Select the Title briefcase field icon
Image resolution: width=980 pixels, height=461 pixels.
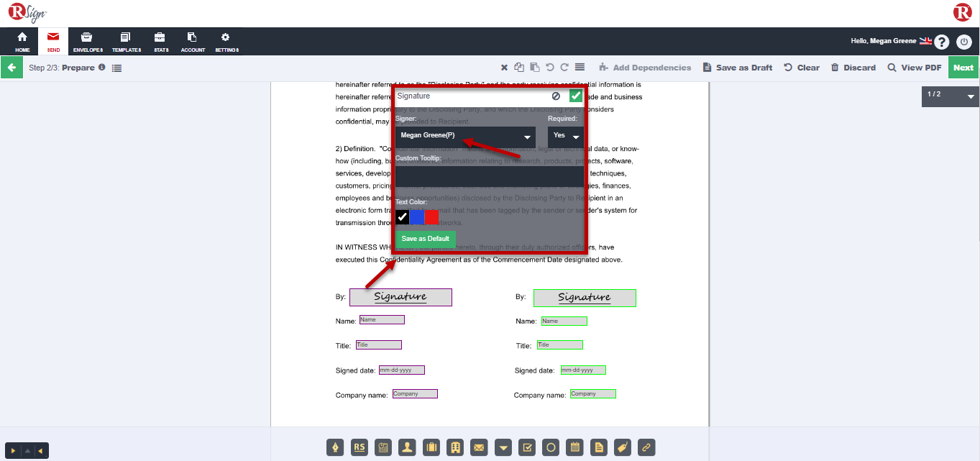[x=431, y=447]
